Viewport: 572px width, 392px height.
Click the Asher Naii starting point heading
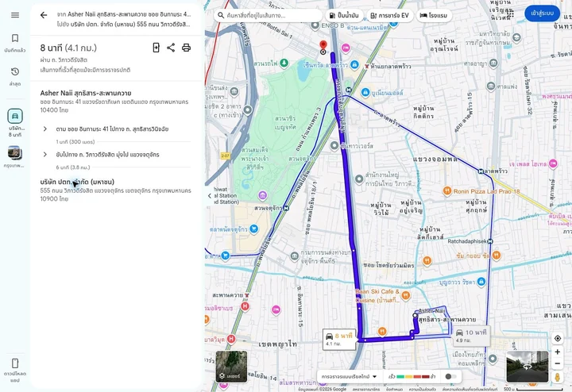coord(86,93)
